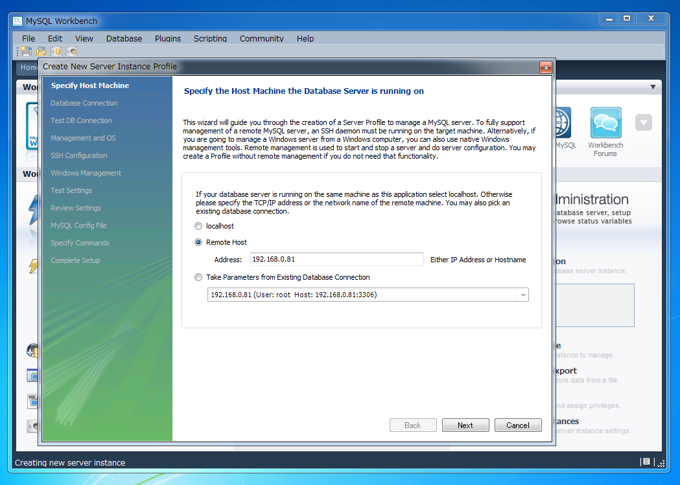
Task: Open the View menu
Action: pyautogui.click(x=84, y=39)
